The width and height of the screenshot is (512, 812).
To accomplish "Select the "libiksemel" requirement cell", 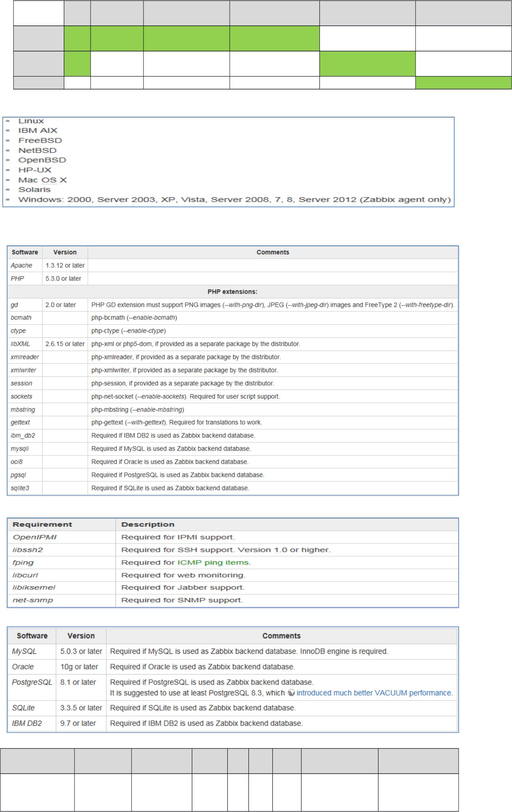I will click(61, 587).
